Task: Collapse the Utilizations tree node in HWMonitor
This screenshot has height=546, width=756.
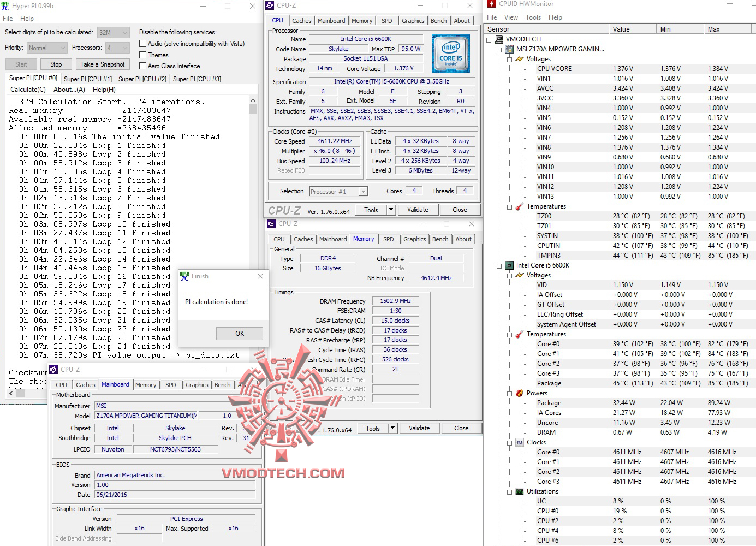Action: 510,491
